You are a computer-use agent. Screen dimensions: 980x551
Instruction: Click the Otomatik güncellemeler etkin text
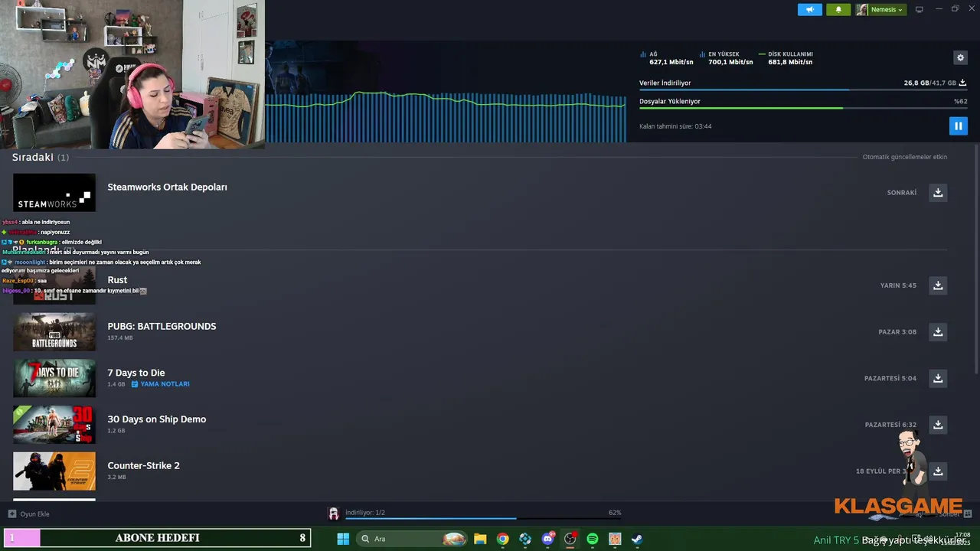coord(905,157)
